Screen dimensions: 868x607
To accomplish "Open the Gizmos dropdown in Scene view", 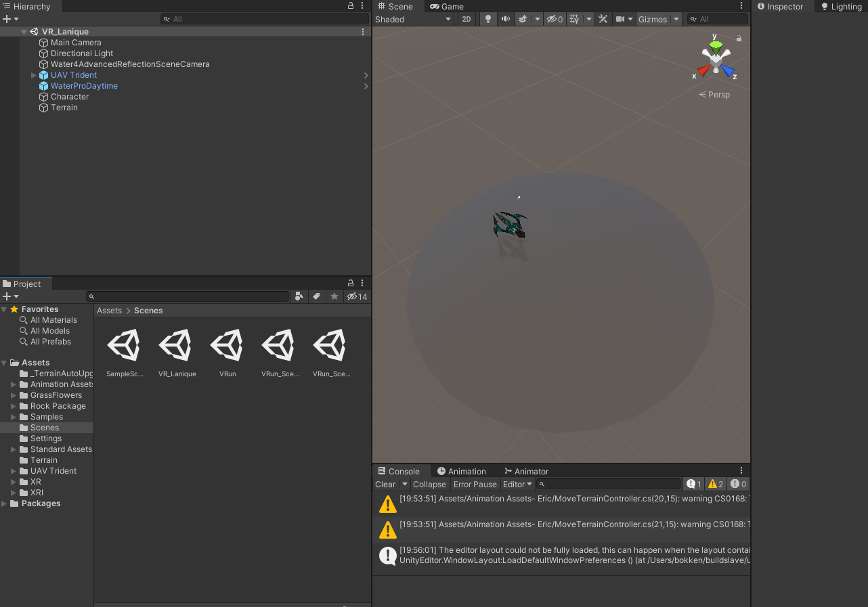I will coord(658,19).
